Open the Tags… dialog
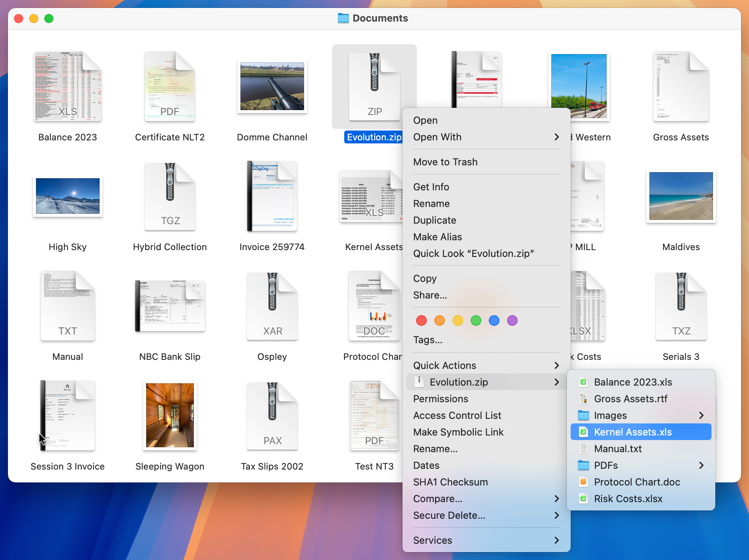749x560 pixels. point(487,340)
